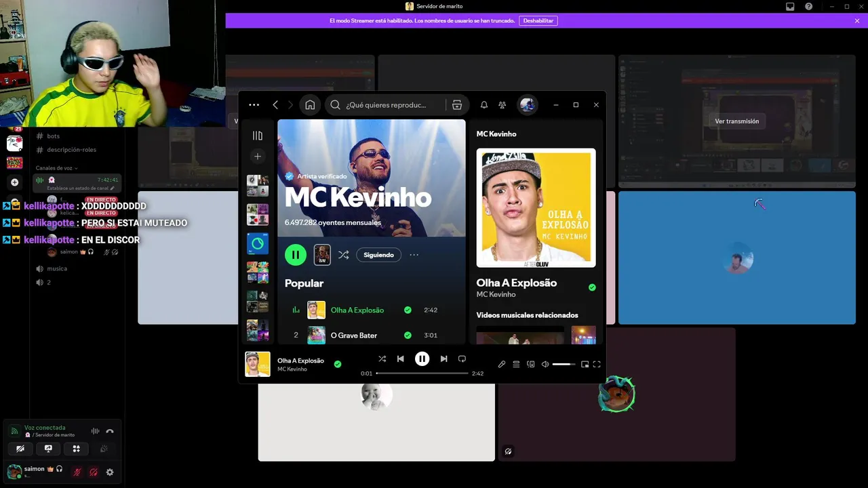Unmute Discord microphone
868x488 pixels.
[78, 472]
